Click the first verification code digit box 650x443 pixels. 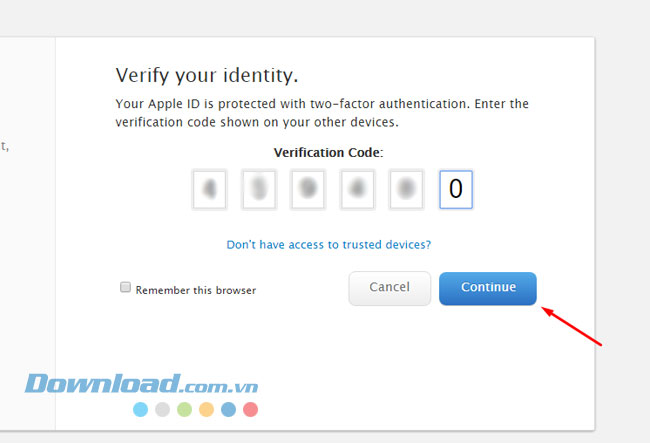pyautogui.click(x=209, y=189)
